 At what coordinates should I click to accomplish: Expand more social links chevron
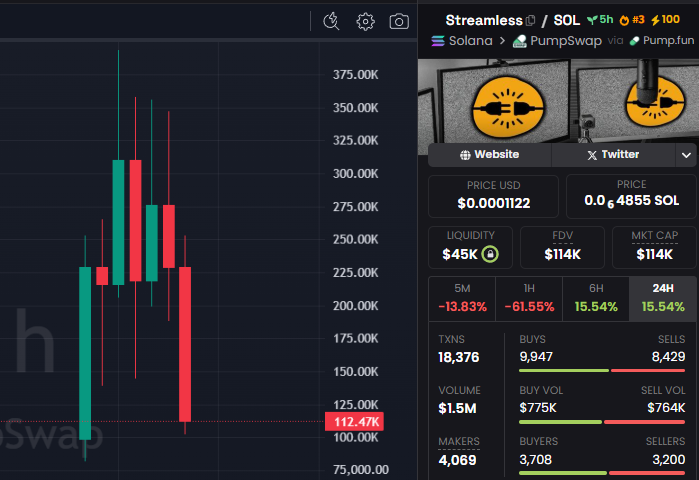(x=686, y=155)
